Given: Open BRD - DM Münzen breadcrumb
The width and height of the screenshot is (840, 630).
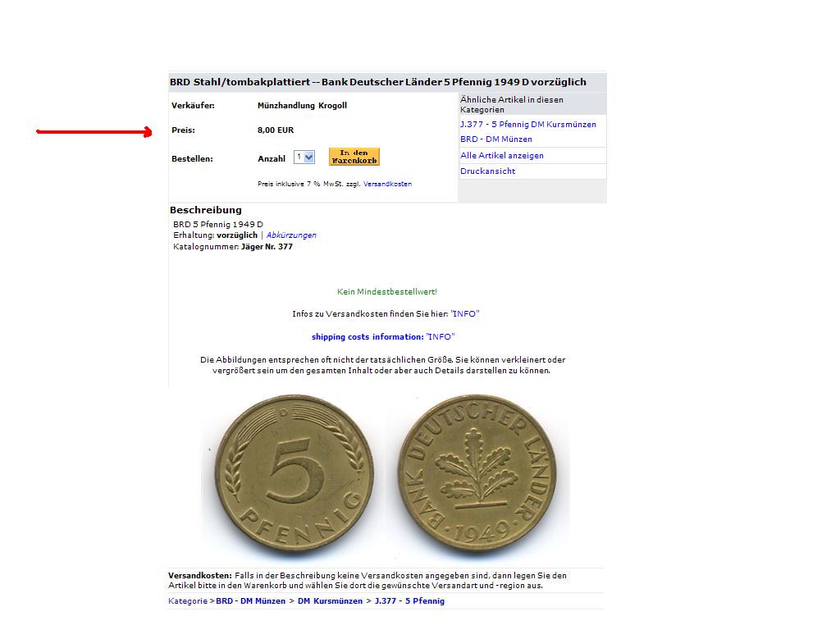Looking at the screenshot, I should [x=251, y=601].
